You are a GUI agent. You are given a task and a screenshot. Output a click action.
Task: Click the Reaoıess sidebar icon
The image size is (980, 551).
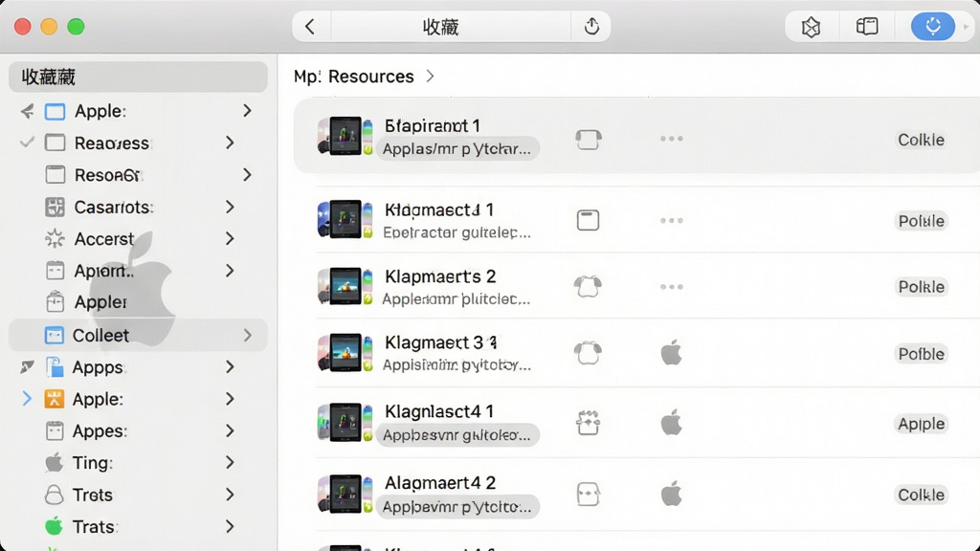click(55, 143)
